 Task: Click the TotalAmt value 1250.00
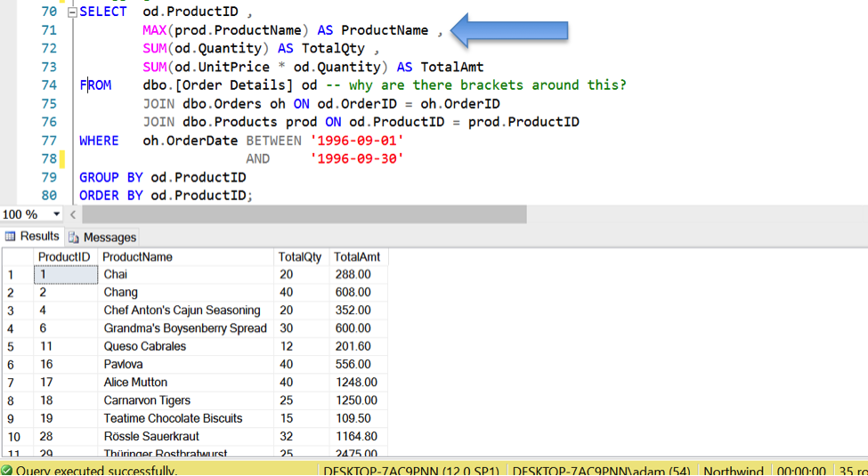(x=358, y=400)
